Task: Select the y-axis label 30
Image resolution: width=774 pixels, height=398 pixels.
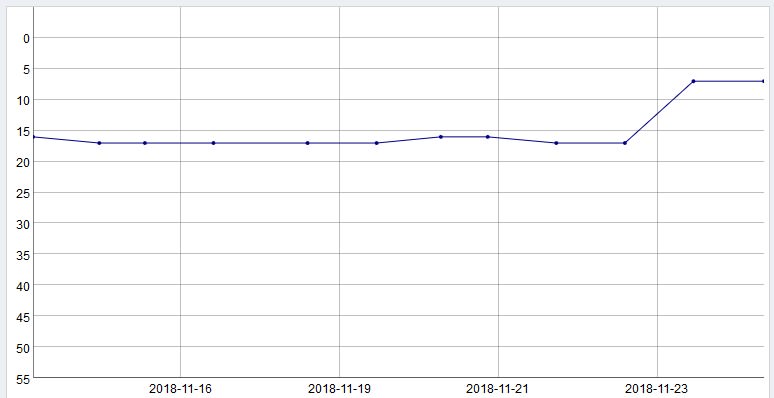Action: 24,224
